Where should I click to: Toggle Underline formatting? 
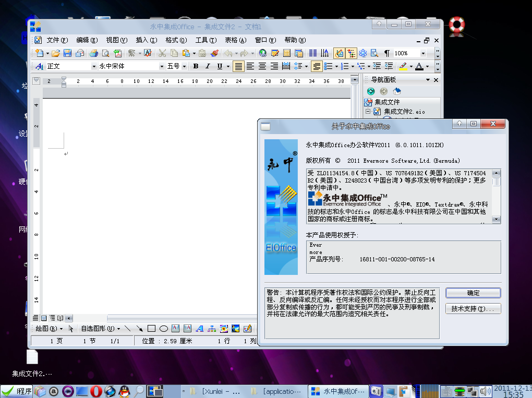(220, 66)
